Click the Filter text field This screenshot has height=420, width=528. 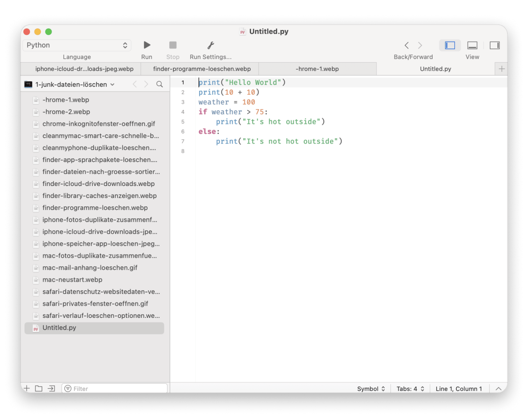(115, 389)
